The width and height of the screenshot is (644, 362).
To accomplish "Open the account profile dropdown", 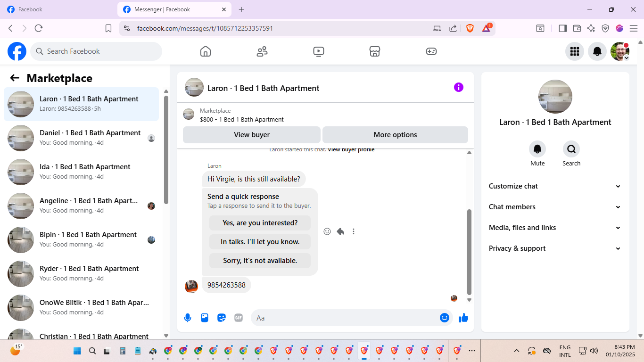I will coord(620,51).
